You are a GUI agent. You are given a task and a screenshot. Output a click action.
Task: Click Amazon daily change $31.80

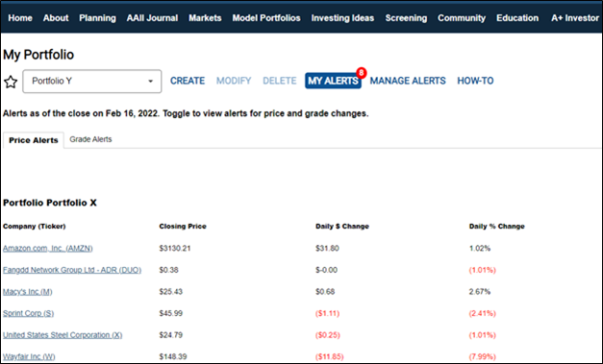(x=327, y=249)
